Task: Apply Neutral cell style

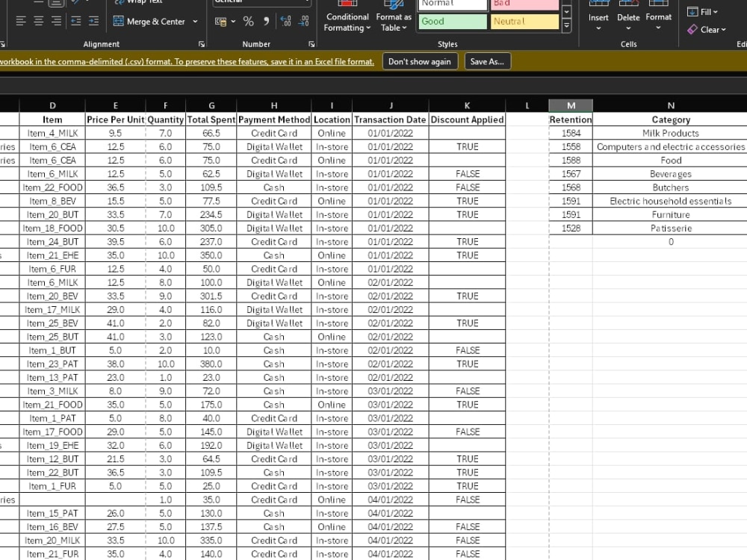Action: (524, 22)
